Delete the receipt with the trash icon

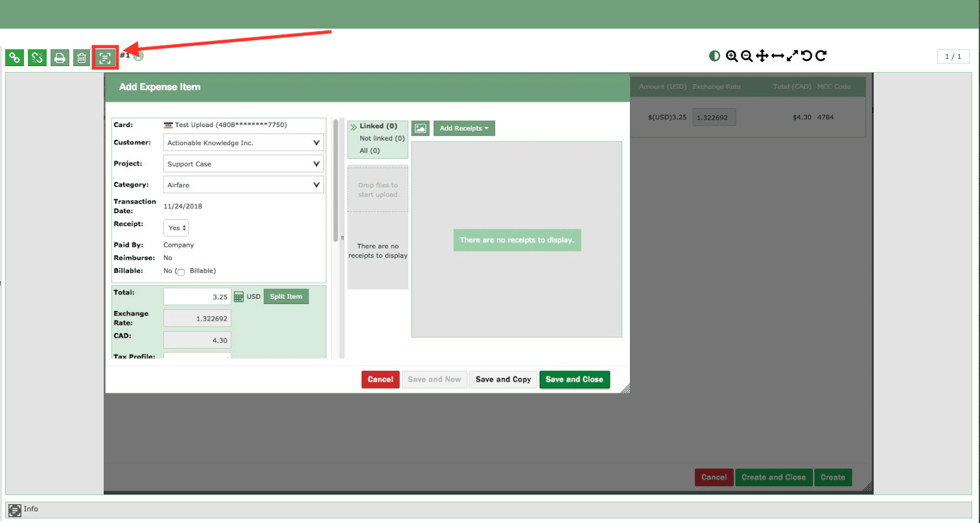coord(82,58)
